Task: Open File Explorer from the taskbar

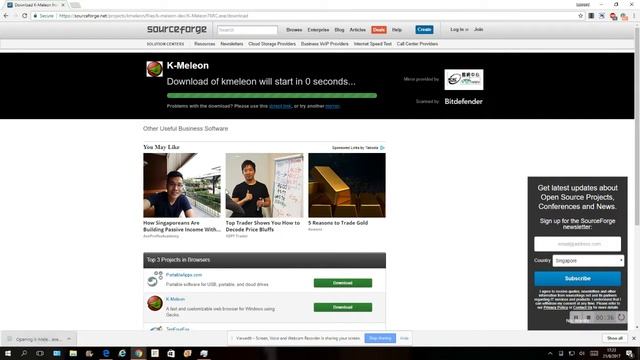Action: click(x=73, y=353)
